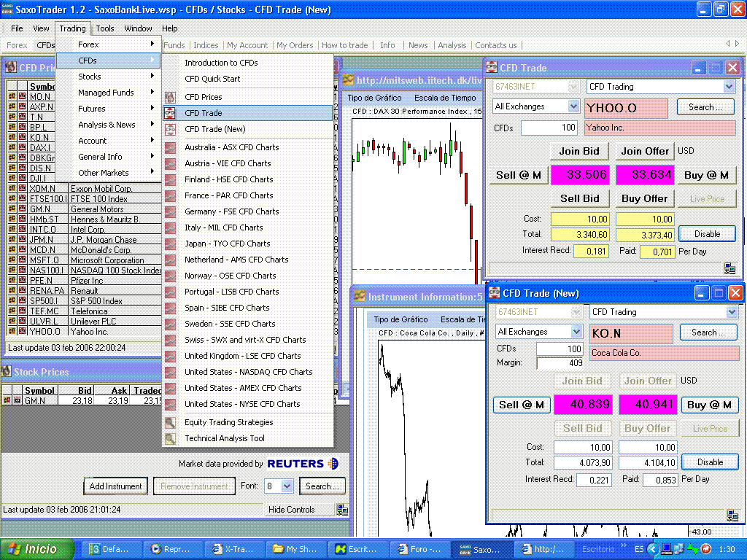The image size is (747, 560).
Task: Click the settings icon in CFD Trade (New) corner
Action: pos(732,515)
